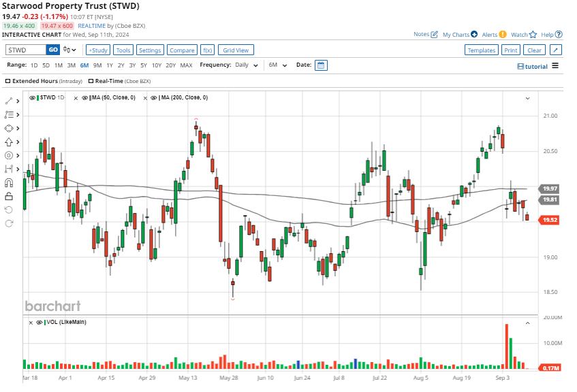
Task: Select the 3M range
Action: coord(72,65)
